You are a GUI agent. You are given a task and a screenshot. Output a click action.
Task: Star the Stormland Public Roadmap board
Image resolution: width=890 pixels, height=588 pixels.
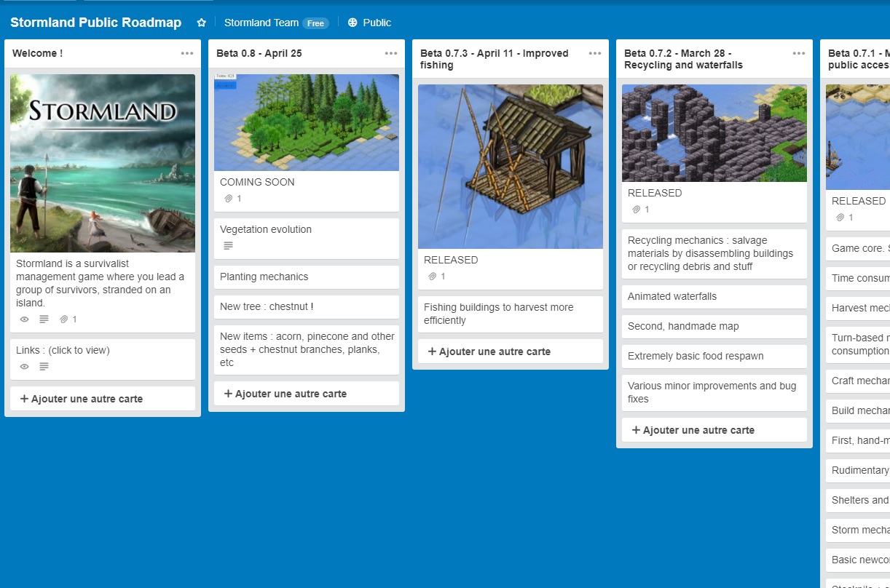[202, 23]
